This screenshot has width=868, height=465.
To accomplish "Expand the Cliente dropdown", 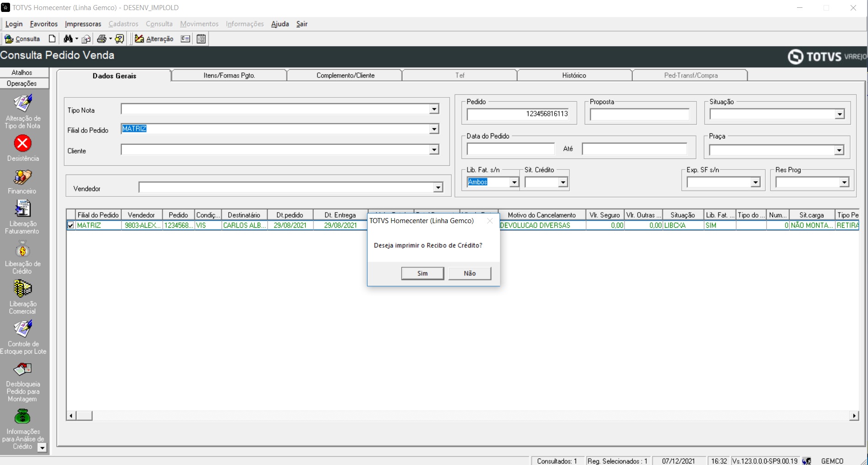I will 434,150.
